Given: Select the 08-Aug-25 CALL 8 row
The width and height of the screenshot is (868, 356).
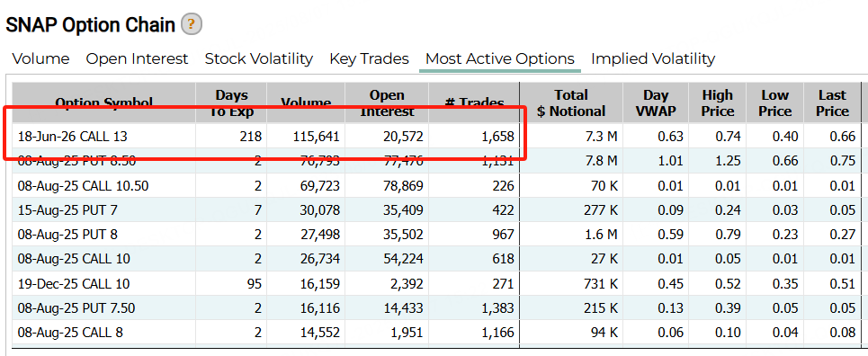Looking at the screenshot, I should tap(436, 333).
